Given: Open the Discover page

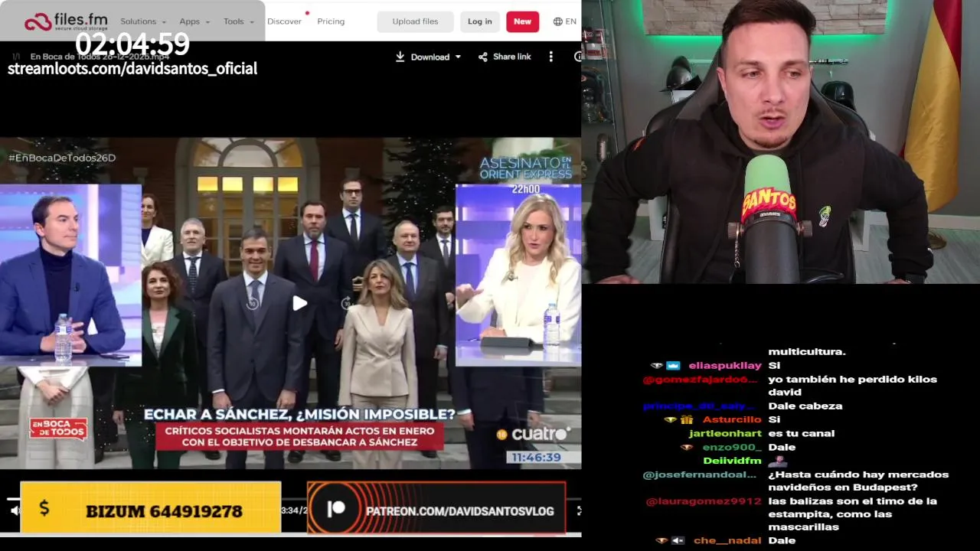Looking at the screenshot, I should click(284, 21).
